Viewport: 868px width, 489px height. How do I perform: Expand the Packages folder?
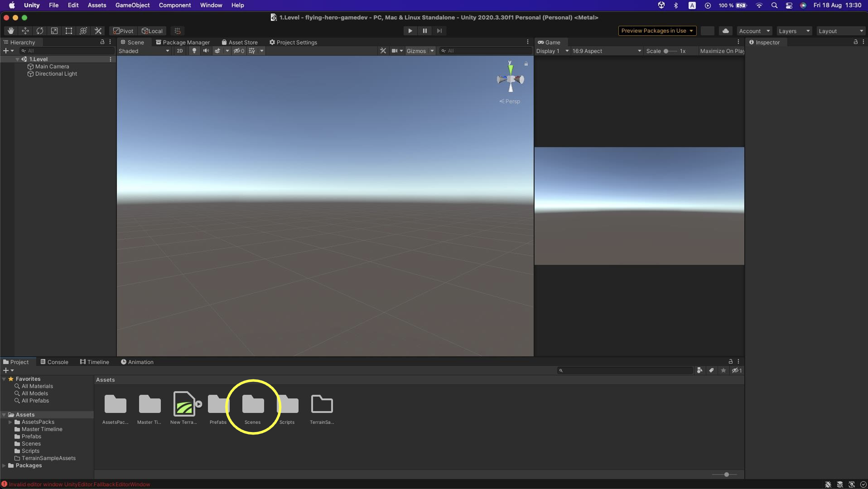tap(4, 465)
